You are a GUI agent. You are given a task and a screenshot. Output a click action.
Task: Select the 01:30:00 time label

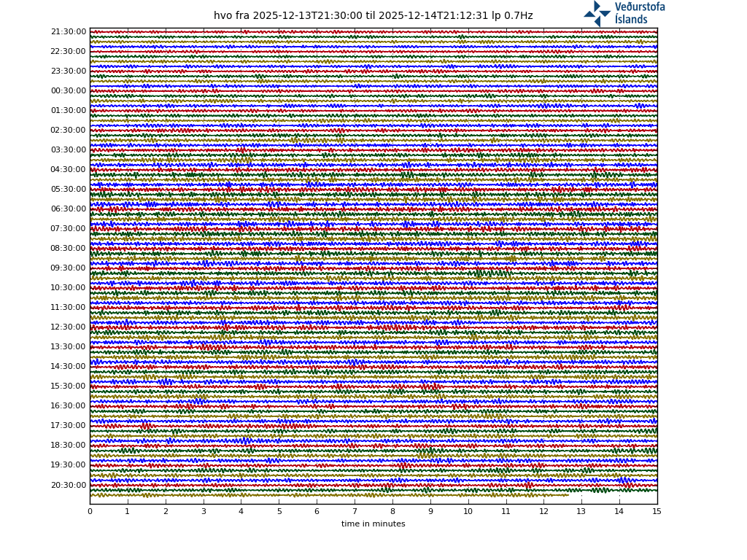(x=69, y=111)
